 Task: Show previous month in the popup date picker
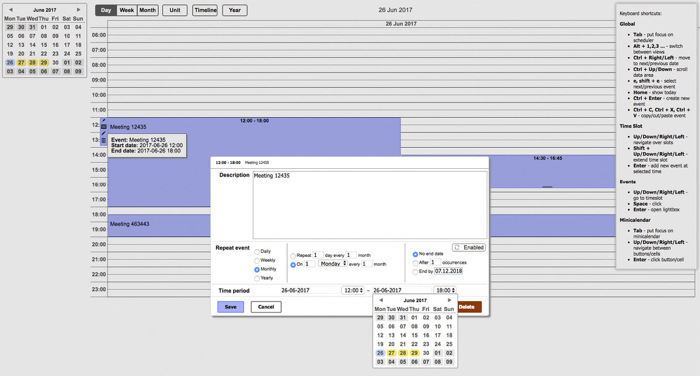[x=381, y=300]
